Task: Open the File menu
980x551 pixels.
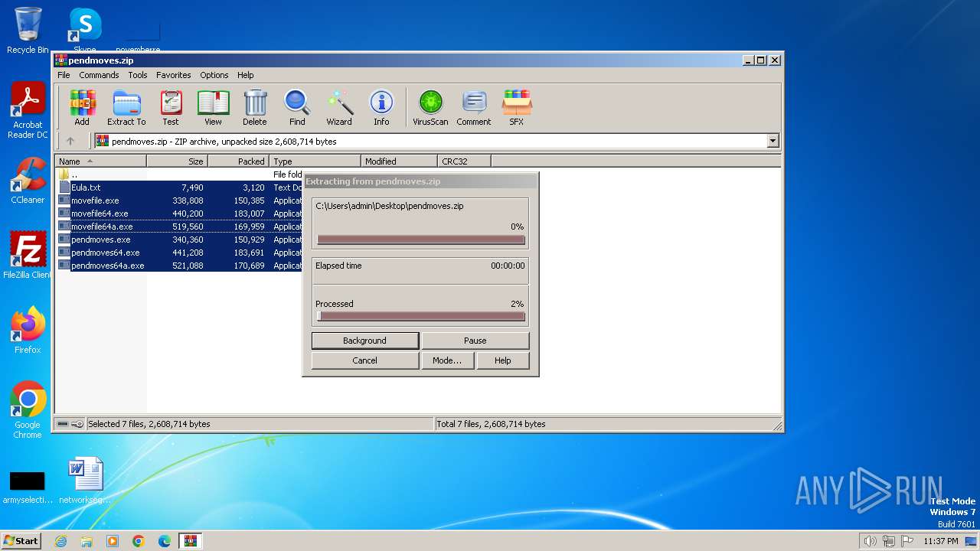Action: point(64,75)
